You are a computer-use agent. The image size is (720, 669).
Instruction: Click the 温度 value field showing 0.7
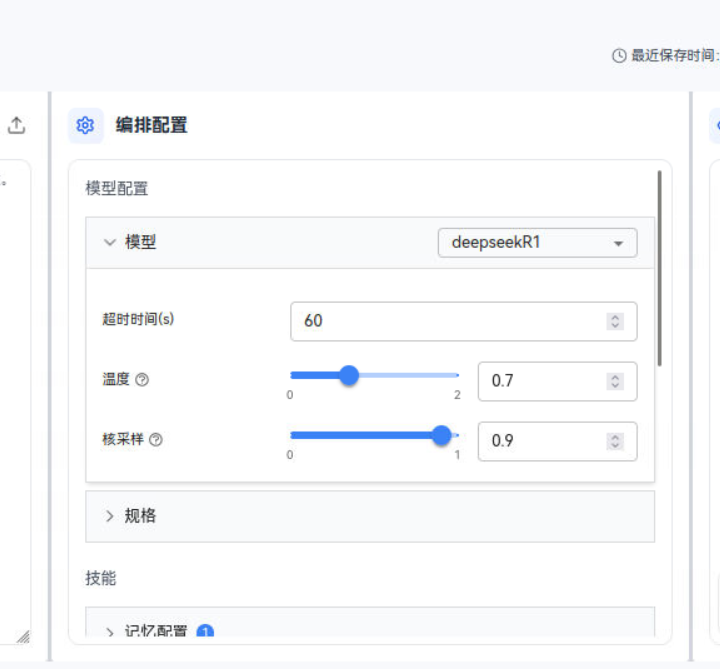click(557, 381)
